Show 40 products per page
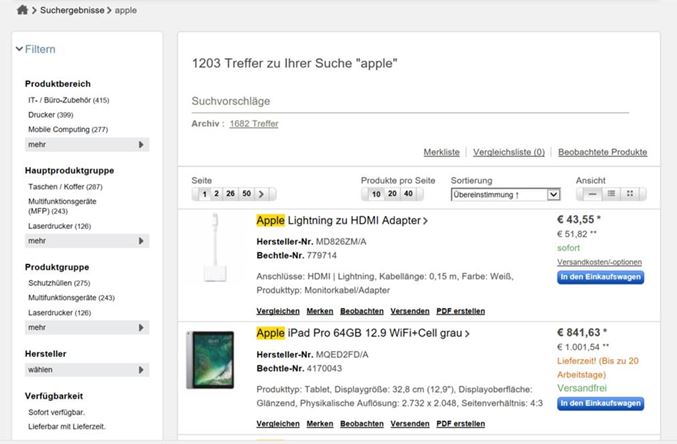Image resolution: width=677 pixels, height=444 pixels. click(x=408, y=194)
